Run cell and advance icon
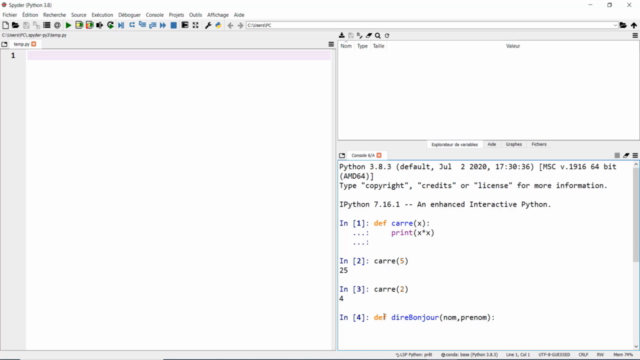Viewport: 640px width, 360px height. [89, 25]
